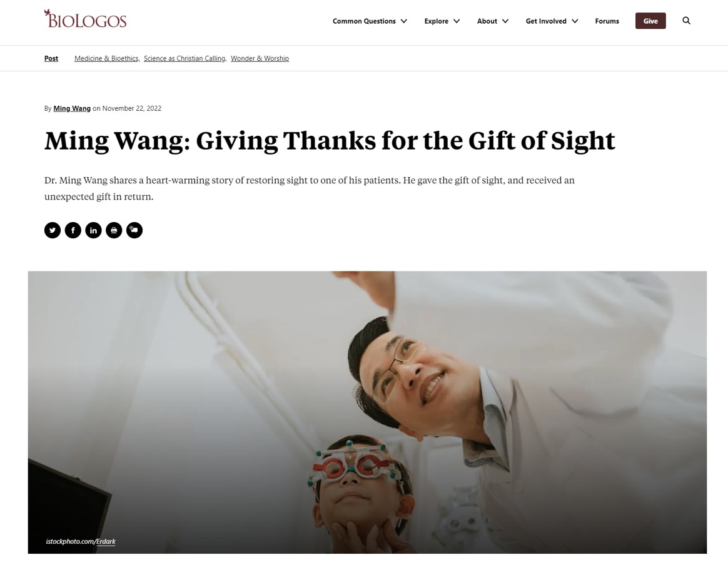Open Science as Christian Calling link
Screen dimensions: 728x575
coord(185,59)
